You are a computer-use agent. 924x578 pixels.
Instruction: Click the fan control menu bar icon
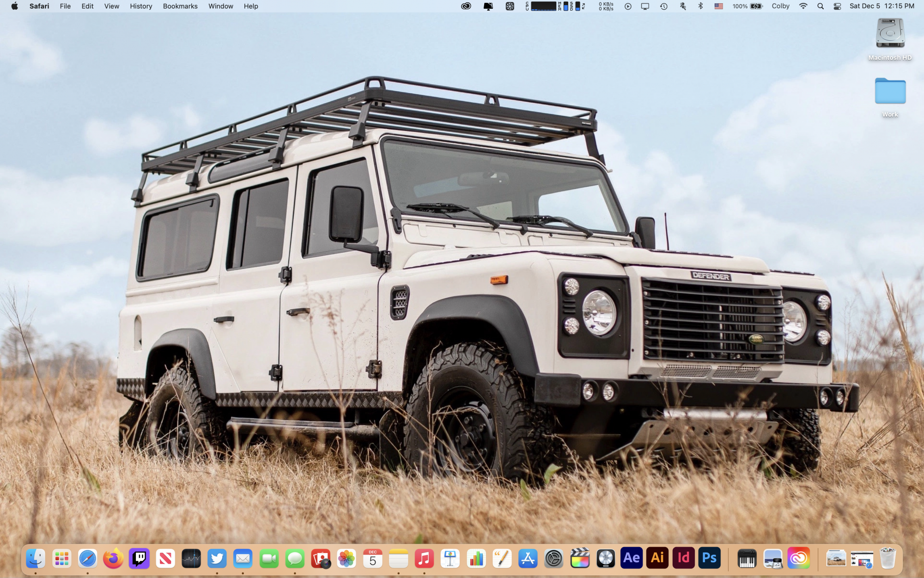[510, 6]
